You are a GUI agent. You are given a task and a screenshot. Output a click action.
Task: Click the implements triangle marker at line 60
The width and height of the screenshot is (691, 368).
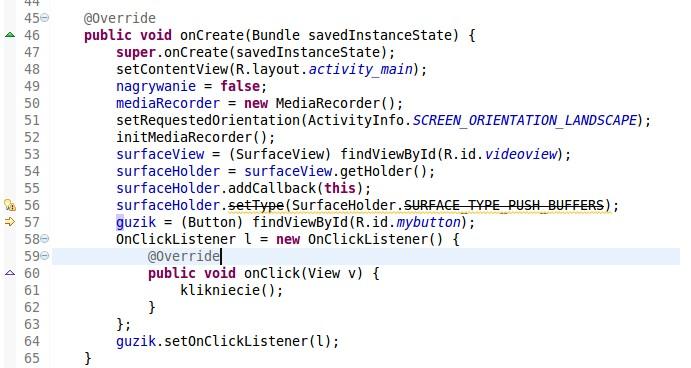tap(10, 273)
